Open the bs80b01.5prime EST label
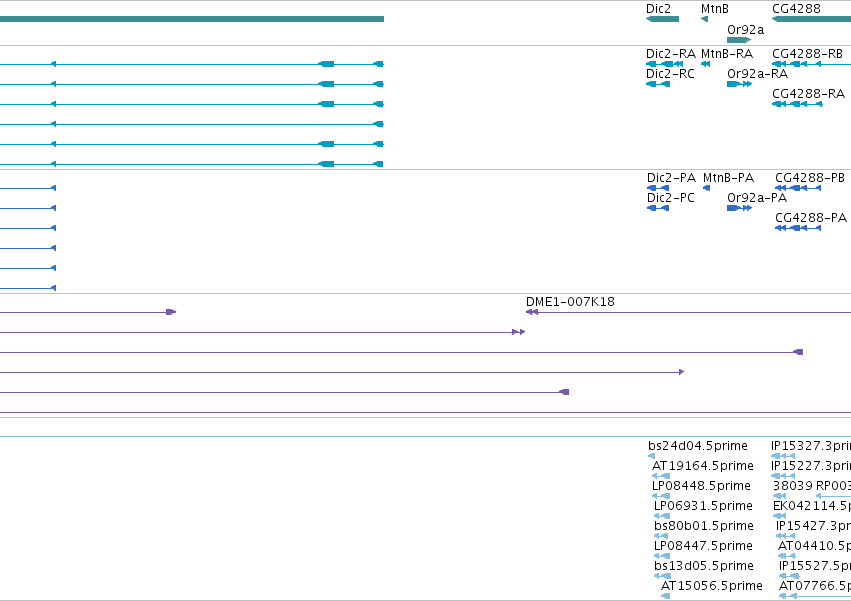The width and height of the screenshot is (851, 601). tap(704, 527)
